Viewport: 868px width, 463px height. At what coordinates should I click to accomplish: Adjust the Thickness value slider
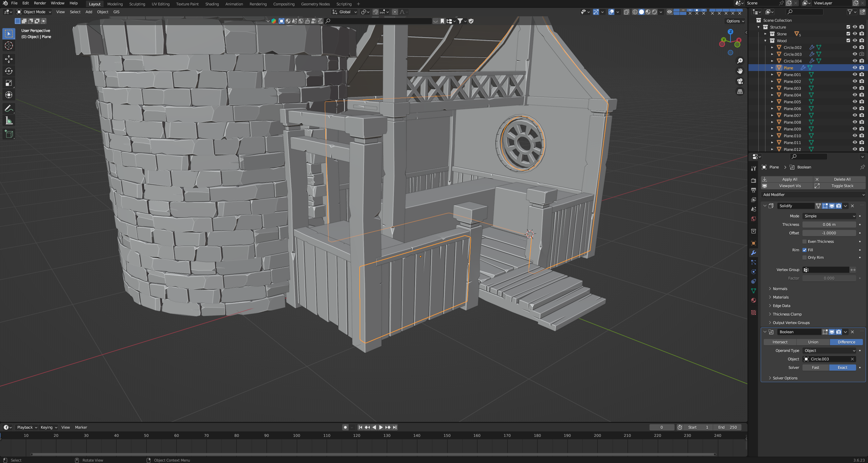coord(829,225)
